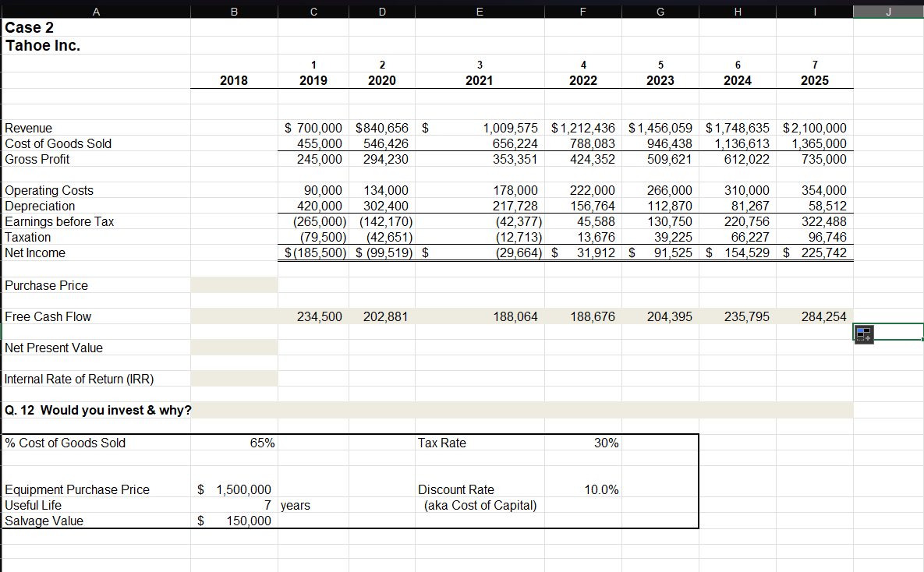Select 2020 revenue cell $840,656
The image size is (924, 572).
(x=382, y=128)
